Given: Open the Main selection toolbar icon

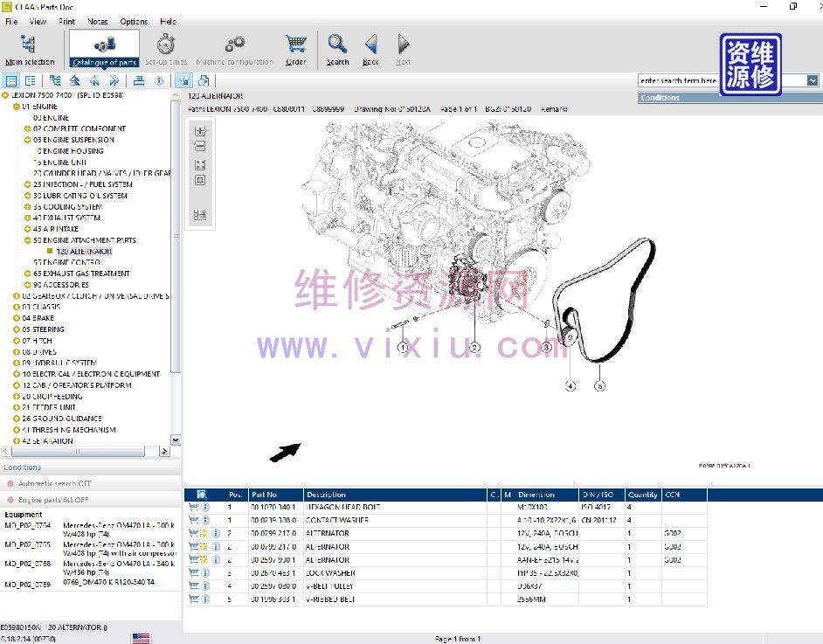Looking at the screenshot, I should click(x=29, y=48).
